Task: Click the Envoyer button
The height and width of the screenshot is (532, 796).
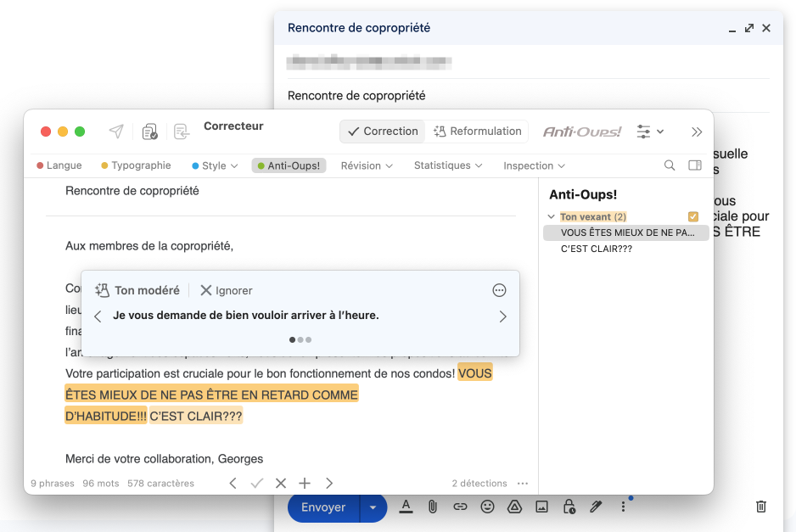Action: (x=323, y=507)
